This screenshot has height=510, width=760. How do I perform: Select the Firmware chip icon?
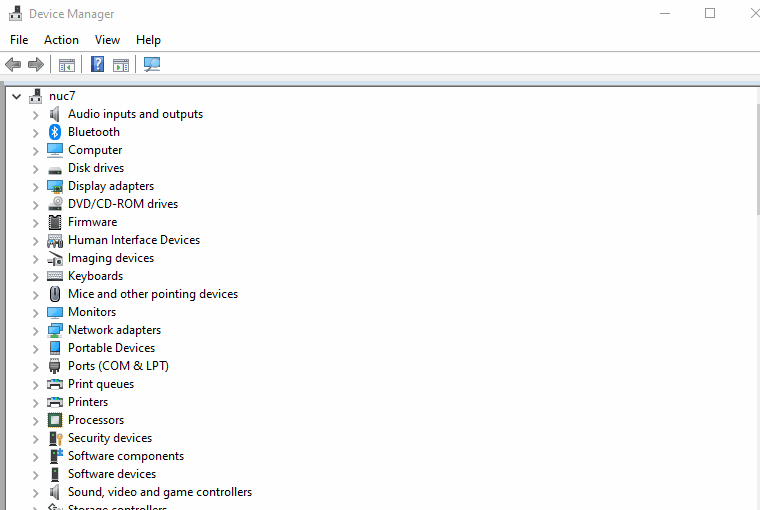click(55, 222)
